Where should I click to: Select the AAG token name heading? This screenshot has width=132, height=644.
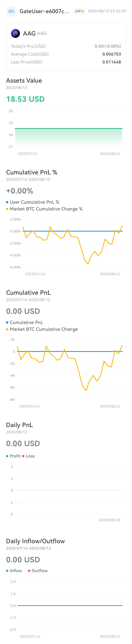(29, 33)
